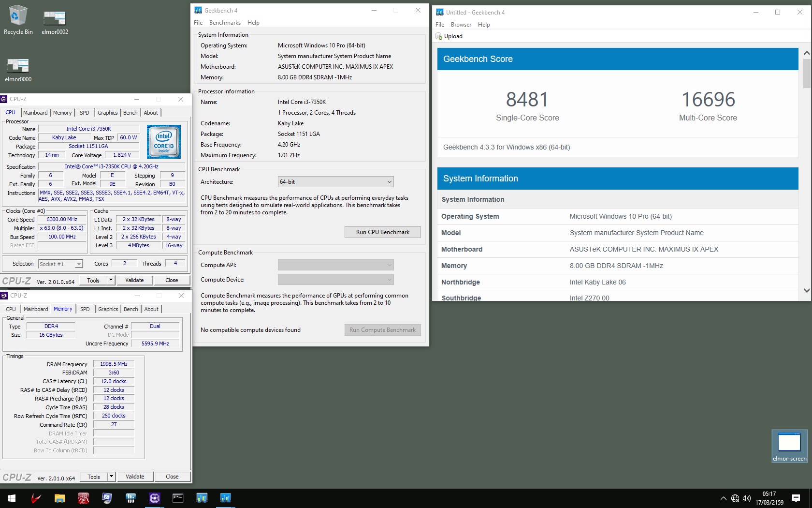Viewport: 812px width, 508px height.
Task: Click Validate in the CPU-Z window showing Memory timings
Action: [135, 477]
